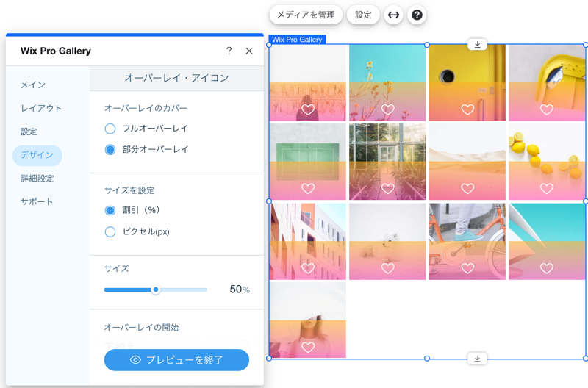Click the heart icon on the America sign image
588x388 pixels.
[308, 109]
